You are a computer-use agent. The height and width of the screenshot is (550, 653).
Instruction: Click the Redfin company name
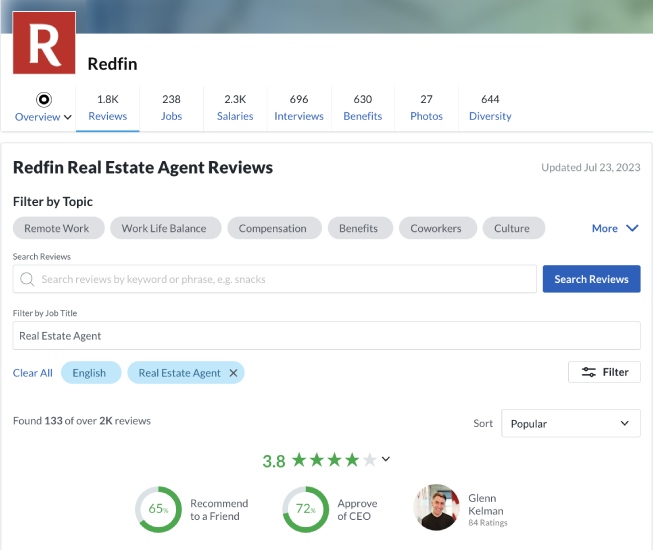pyautogui.click(x=112, y=64)
